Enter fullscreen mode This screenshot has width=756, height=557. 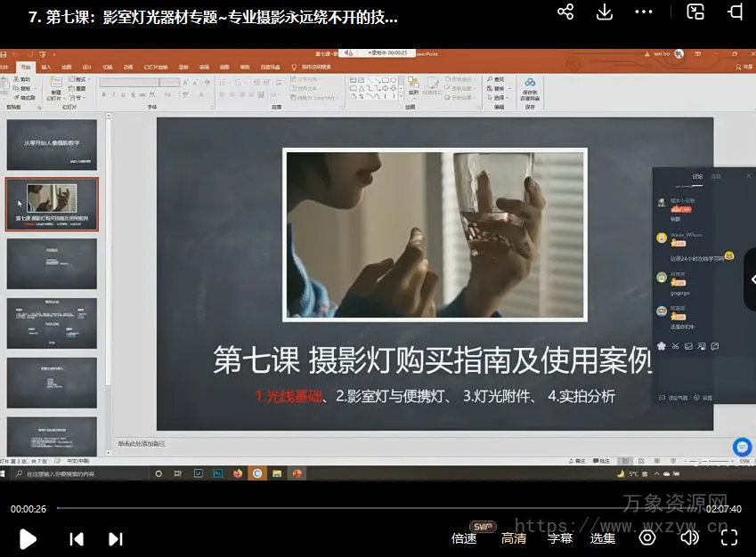(x=729, y=537)
